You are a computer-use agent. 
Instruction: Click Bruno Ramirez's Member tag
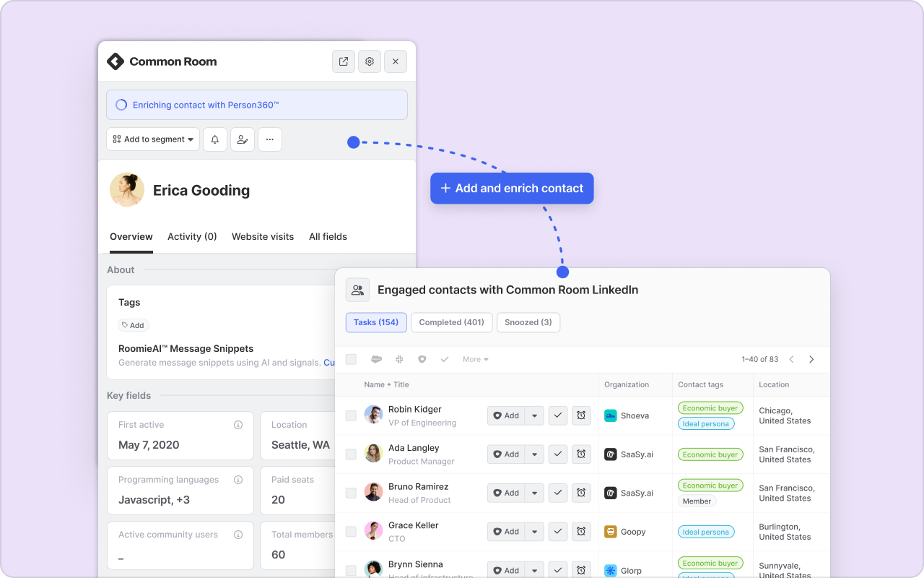coord(697,501)
